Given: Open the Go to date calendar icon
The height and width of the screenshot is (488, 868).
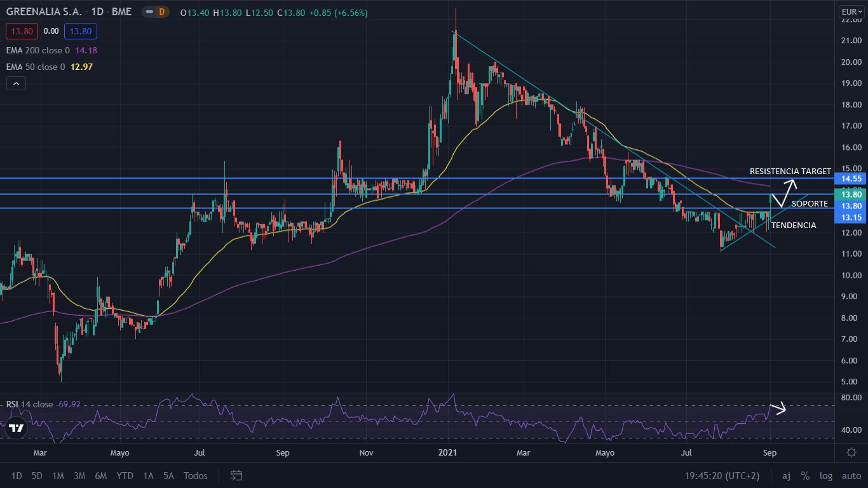Looking at the screenshot, I should pyautogui.click(x=236, y=475).
